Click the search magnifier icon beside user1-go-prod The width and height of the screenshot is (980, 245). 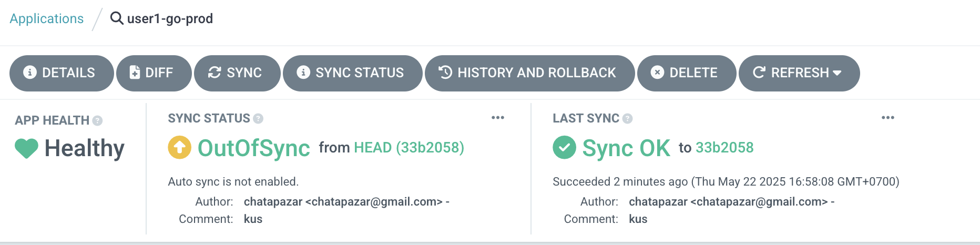click(x=117, y=18)
